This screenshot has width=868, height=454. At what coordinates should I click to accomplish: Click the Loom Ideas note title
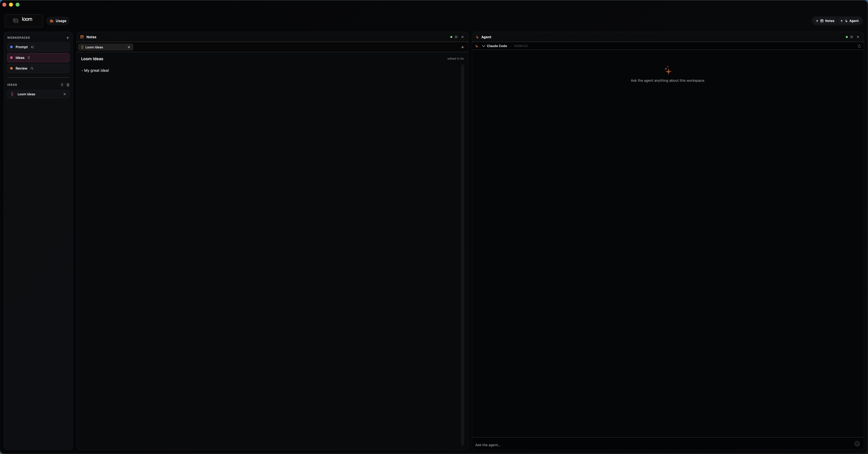pos(92,59)
